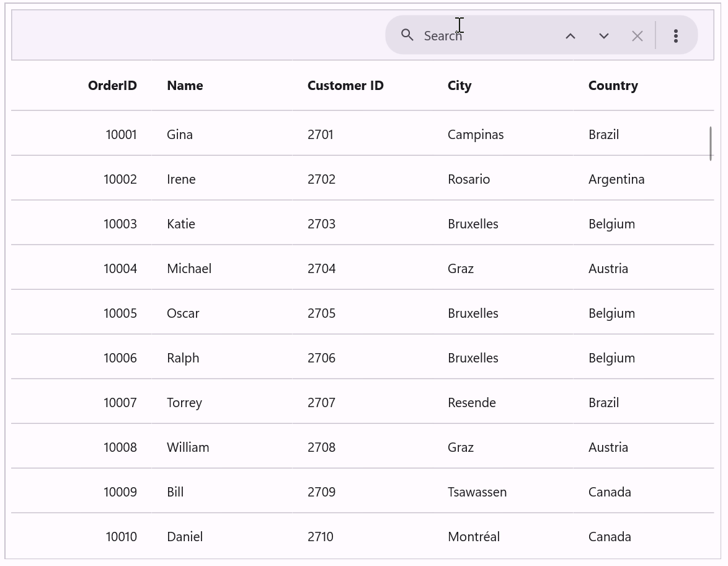Click the city cell Resende

[x=472, y=402]
